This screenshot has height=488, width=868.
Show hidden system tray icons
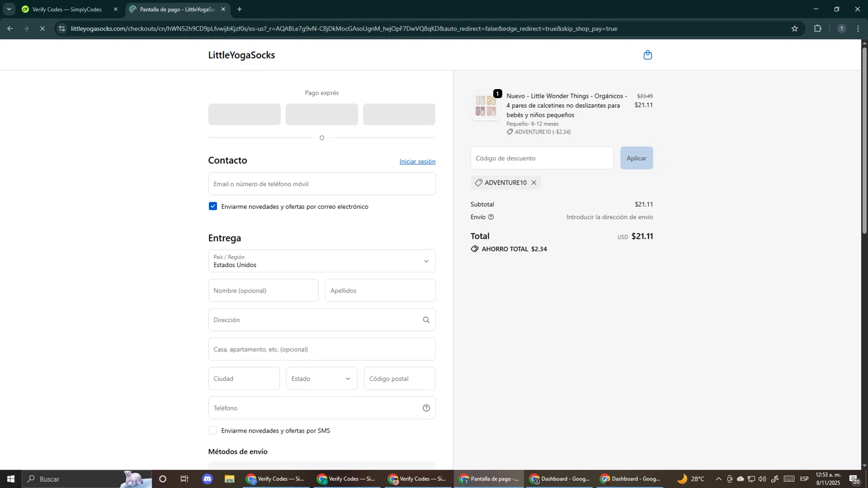click(719, 479)
